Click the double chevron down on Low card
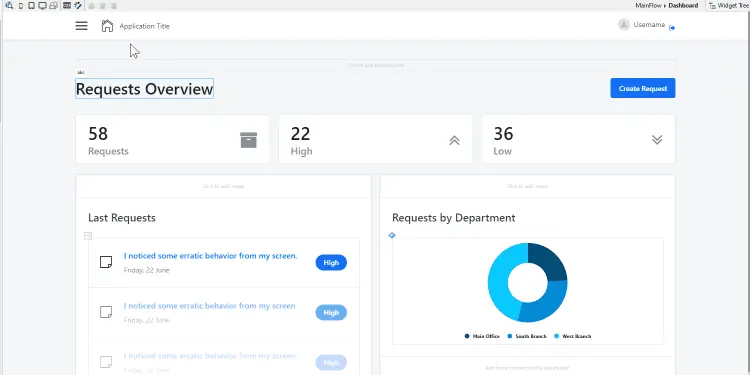 coord(657,139)
